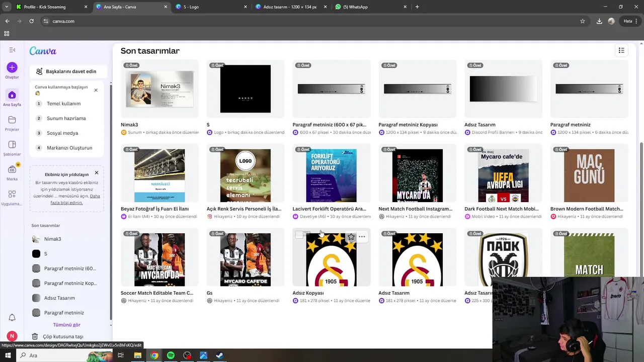The height and width of the screenshot is (362, 644).
Task: Star the hovered Adsız Kopyası design
Action: click(x=351, y=237)
